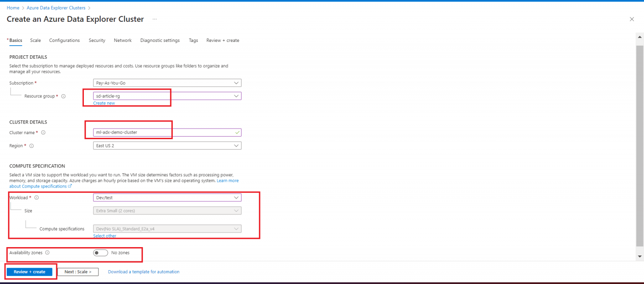Switch to the Security tab
The height and width of the screenshot is (284, 644).
point(97,40)
